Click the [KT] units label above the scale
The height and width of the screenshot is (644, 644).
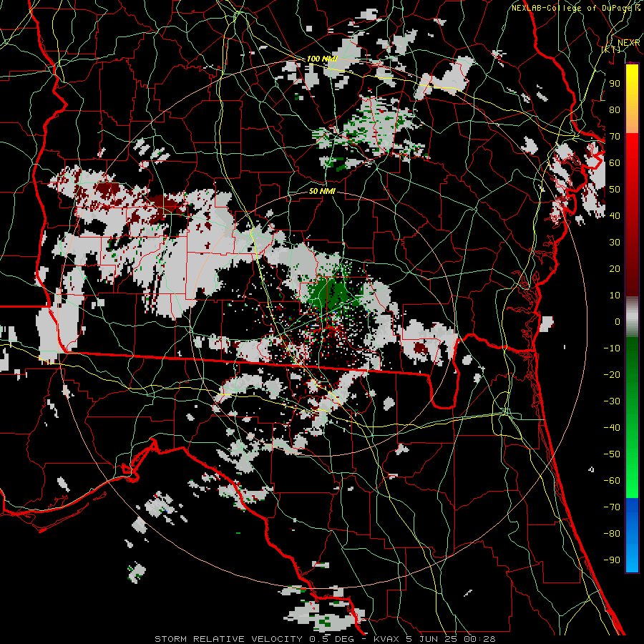tap(611, 49)
